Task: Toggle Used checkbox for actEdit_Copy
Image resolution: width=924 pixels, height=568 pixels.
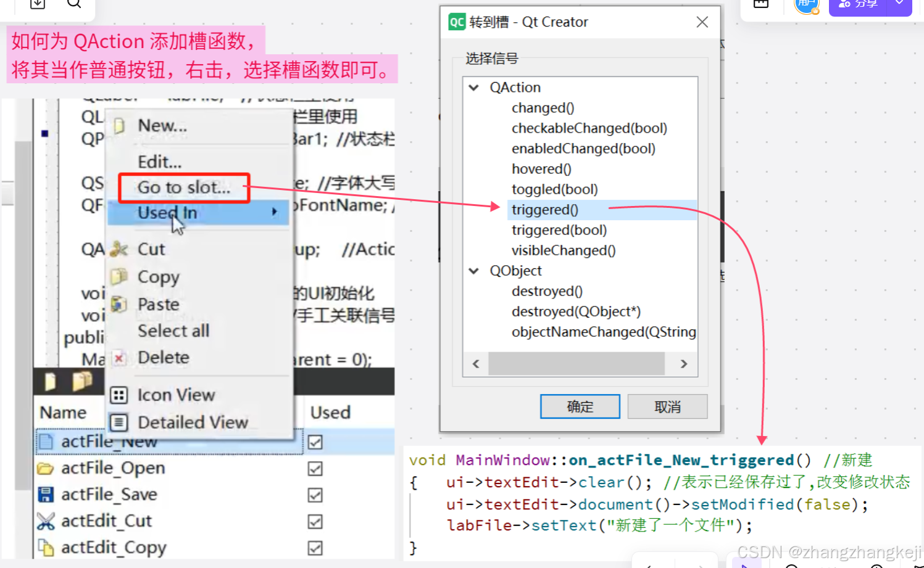Action: tap(315, 548)
